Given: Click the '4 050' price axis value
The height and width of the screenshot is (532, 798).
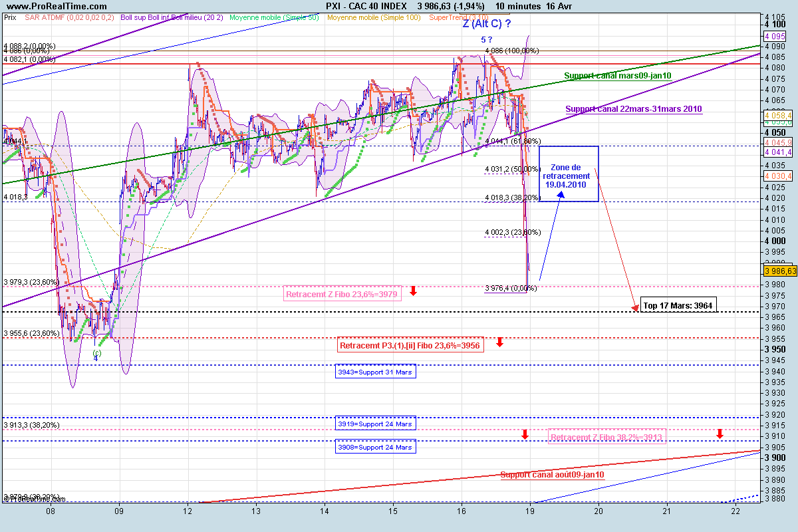Looking at the screenshot, I should 776,133.
